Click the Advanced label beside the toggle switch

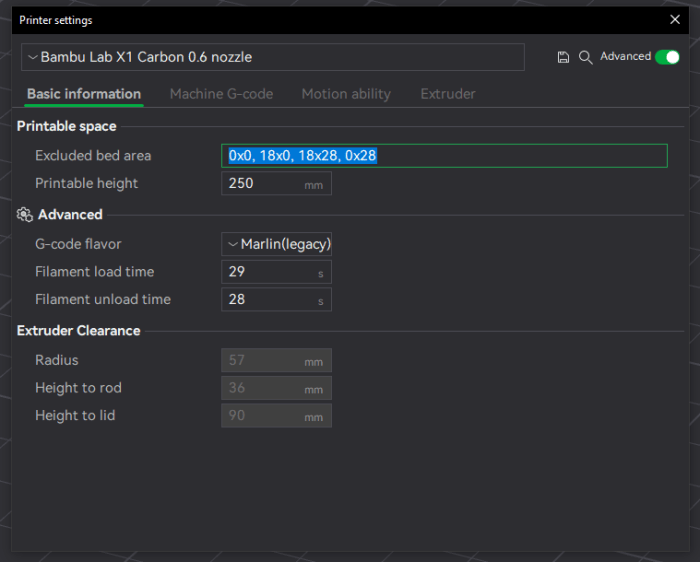(x=625, y=56)
